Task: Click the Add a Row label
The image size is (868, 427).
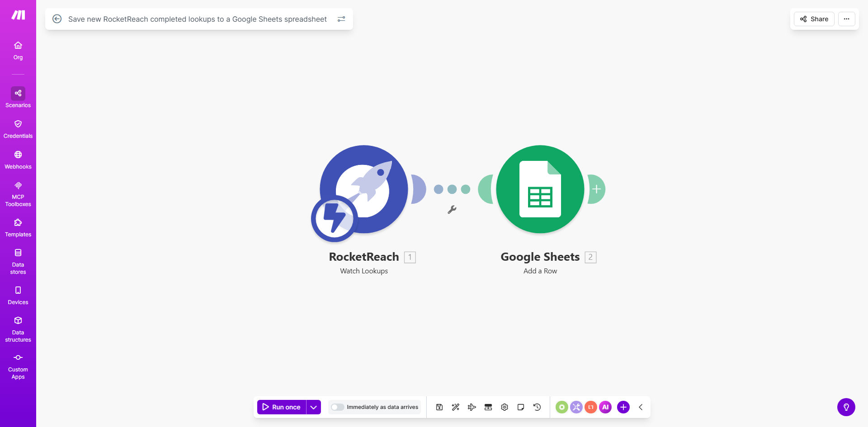Action: [x=540, y=271]
